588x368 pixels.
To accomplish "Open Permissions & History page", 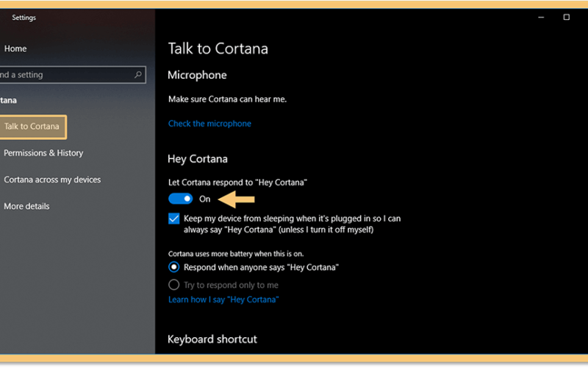I will pos(43,153).
